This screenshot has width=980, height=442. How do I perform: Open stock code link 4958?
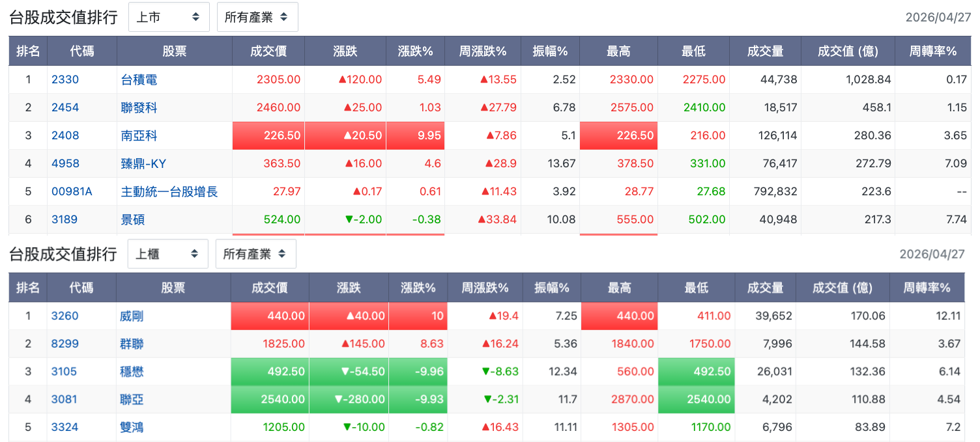(x=65, y=163)
